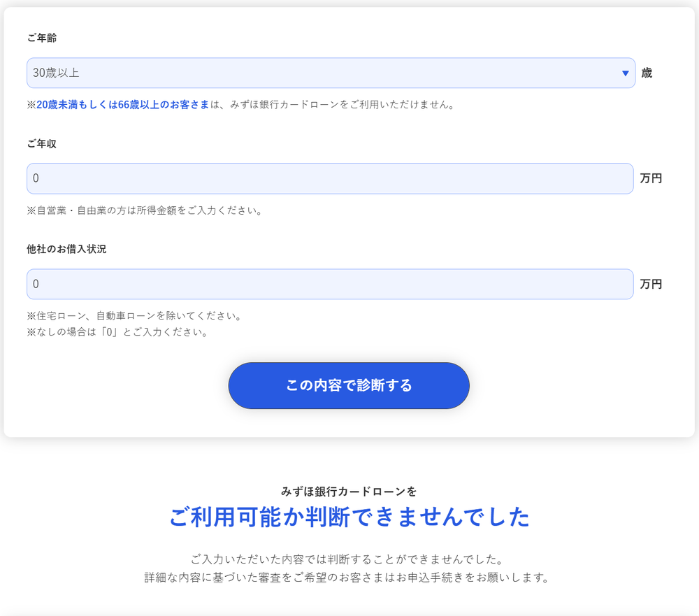The width and height of the screenshot is (699, 616).
Task: Click note ※なしの場合は「0」とご入力ください。
Action: tap(117, 332)
